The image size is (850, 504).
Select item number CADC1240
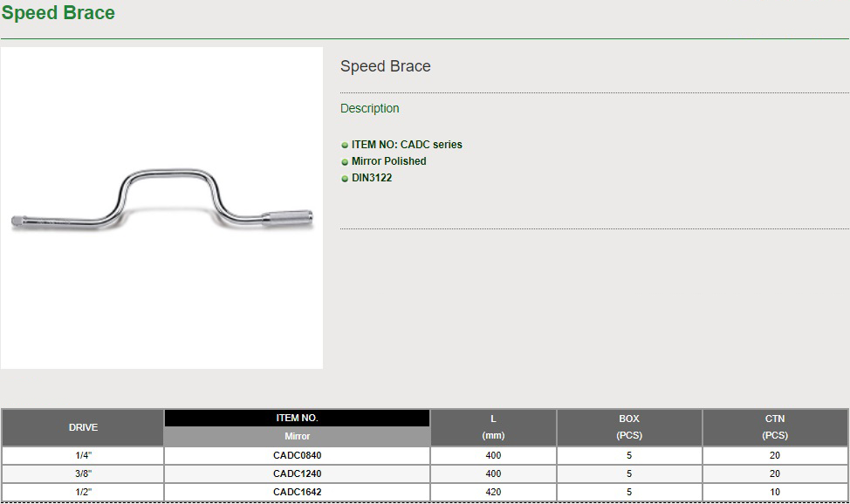[297, 473]
